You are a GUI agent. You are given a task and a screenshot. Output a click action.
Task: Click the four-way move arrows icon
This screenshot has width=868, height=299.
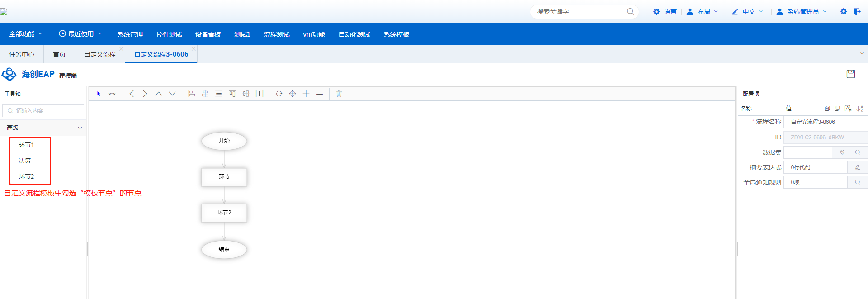(292, 94)
